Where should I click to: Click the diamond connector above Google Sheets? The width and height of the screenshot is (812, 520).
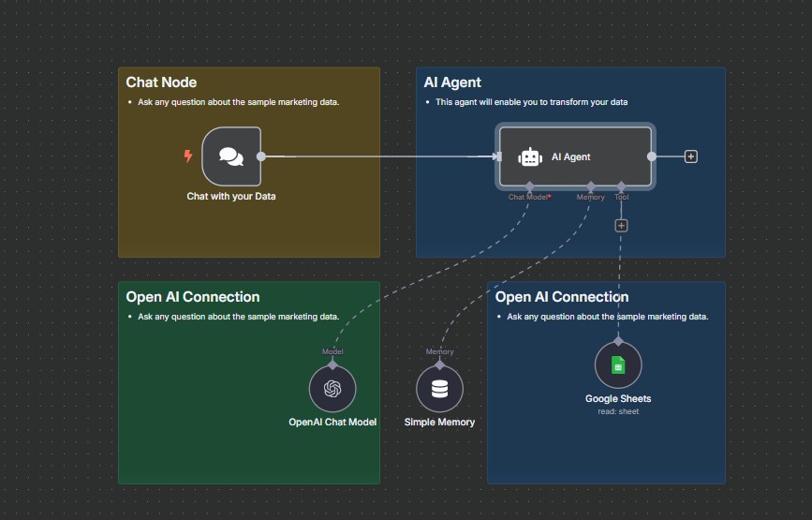click(618, 341)
